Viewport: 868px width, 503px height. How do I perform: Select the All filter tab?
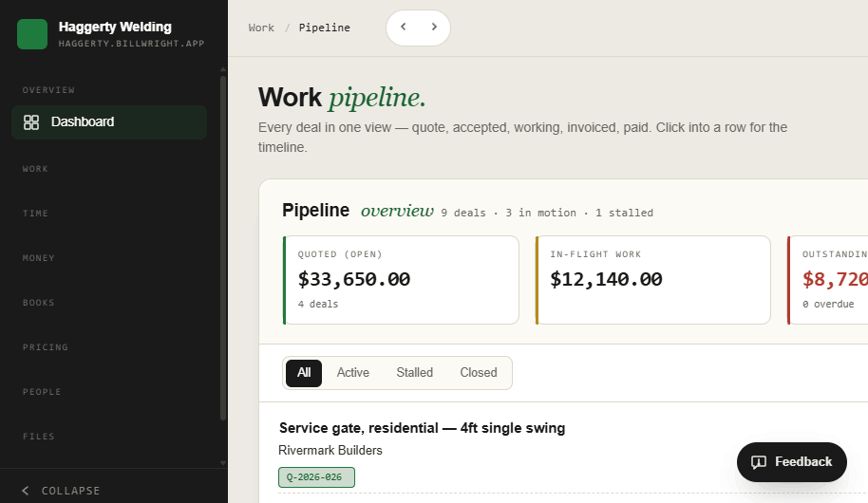(304, 372)
